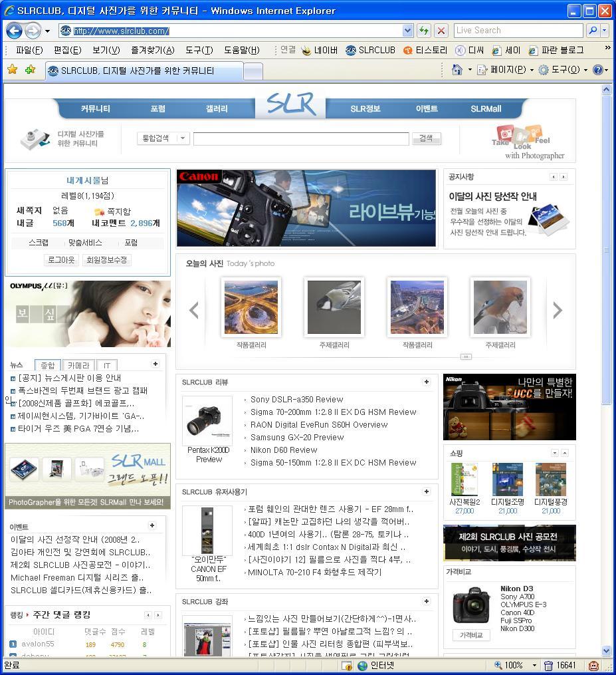The height and width of the screenshot is (675, 616).
Task: Open the 도구(T) menu
Action: tap(199, 51)
